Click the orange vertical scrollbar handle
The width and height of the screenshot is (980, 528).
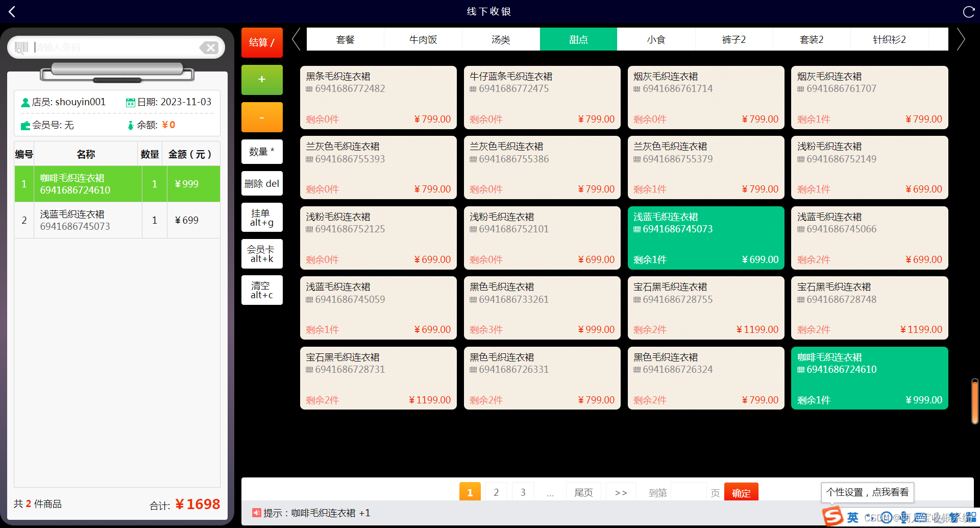tap(975, 401)
